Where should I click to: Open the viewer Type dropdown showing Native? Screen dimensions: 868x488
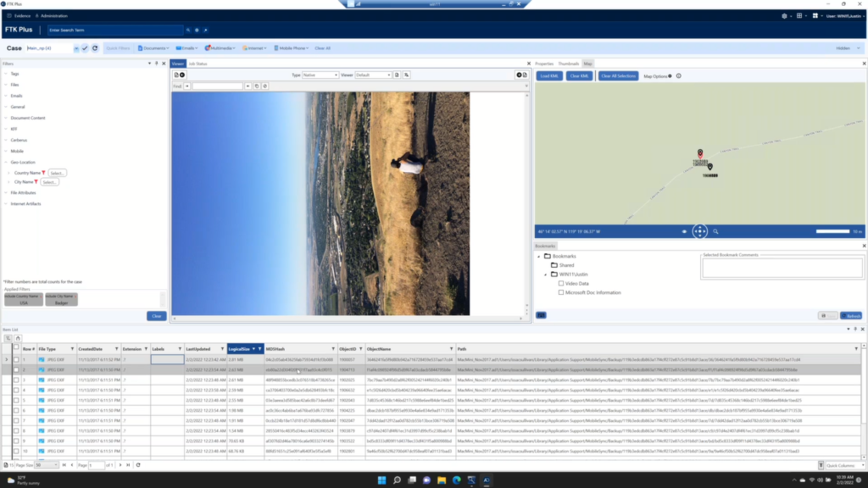(x=320, y=75)
